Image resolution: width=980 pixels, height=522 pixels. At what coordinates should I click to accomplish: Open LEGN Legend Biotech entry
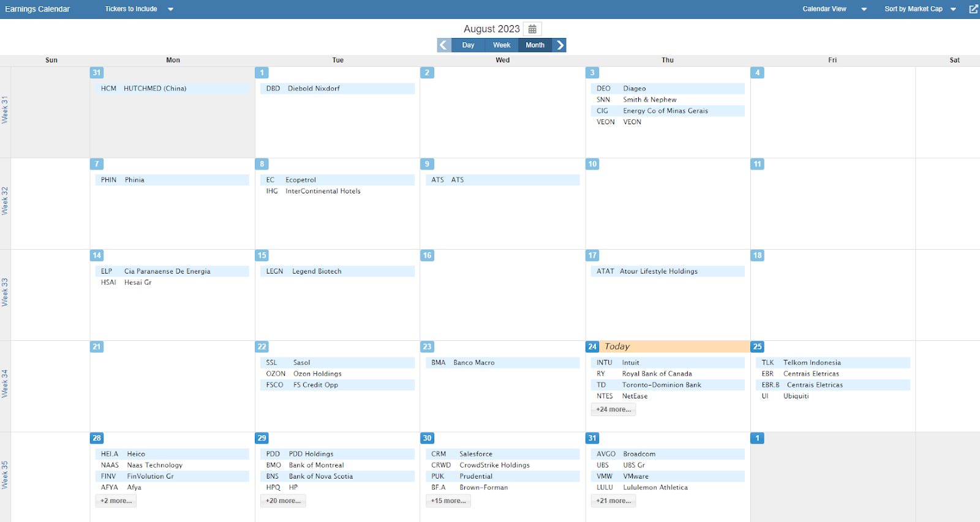pyautogui.click(x=337, y=271)
